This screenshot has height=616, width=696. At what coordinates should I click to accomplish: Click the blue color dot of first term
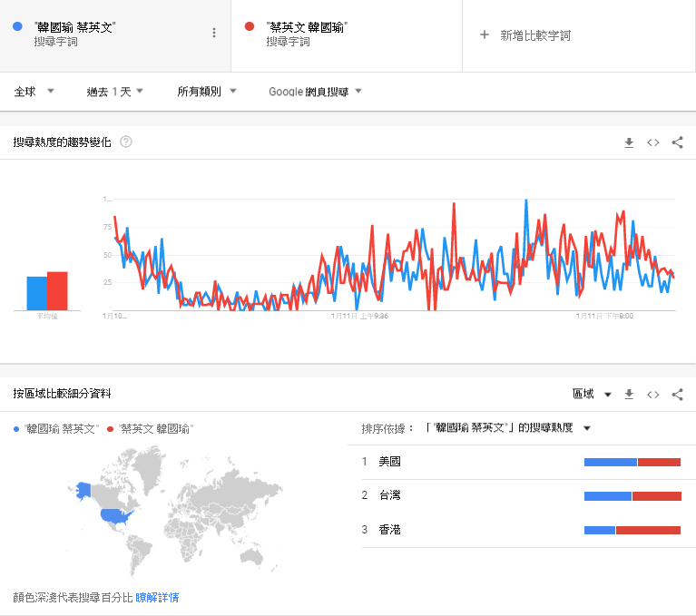point(18,26)
